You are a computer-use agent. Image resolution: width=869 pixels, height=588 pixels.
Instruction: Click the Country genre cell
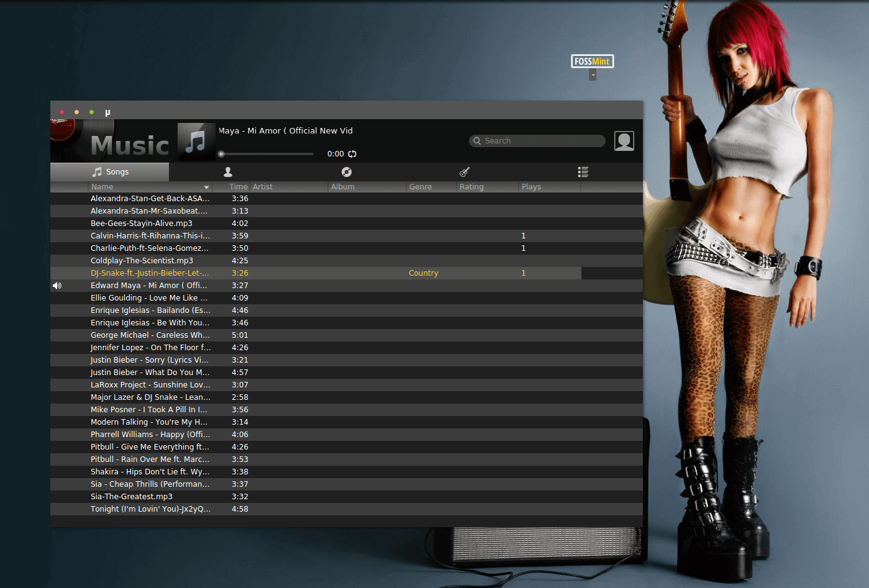pos(424,273)
